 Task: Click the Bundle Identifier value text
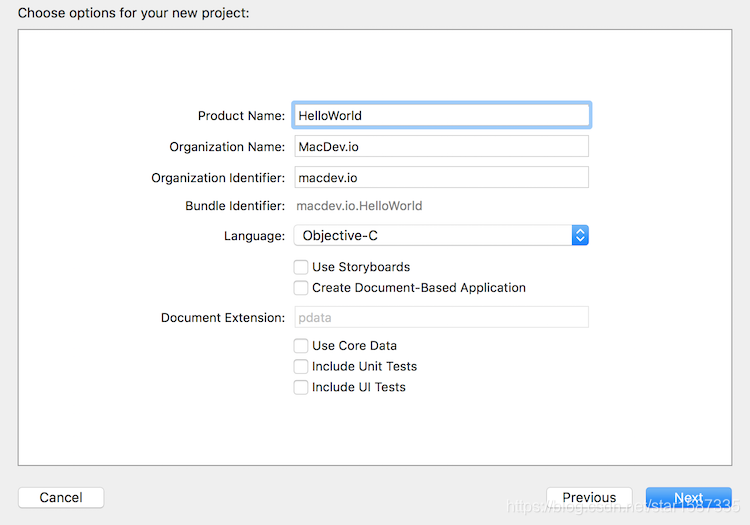coord(359,206)
